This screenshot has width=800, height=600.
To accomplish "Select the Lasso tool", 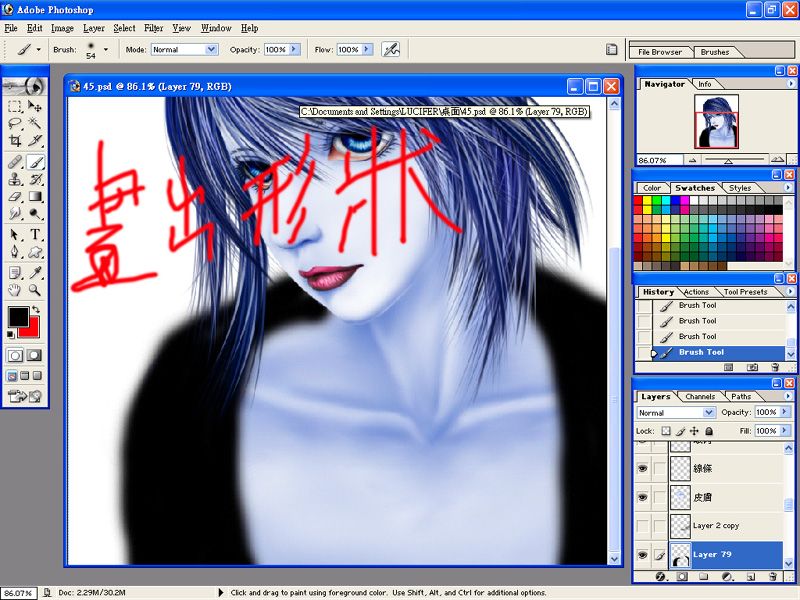I will [x=15, y=123].
